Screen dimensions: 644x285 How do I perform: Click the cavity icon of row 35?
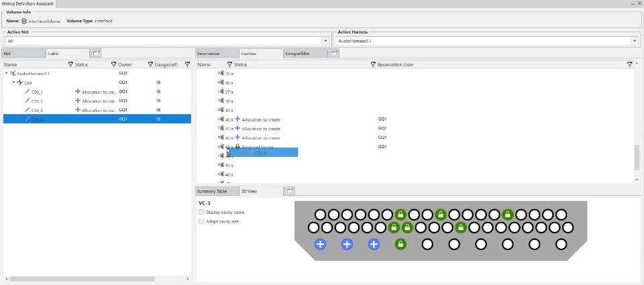221,74
